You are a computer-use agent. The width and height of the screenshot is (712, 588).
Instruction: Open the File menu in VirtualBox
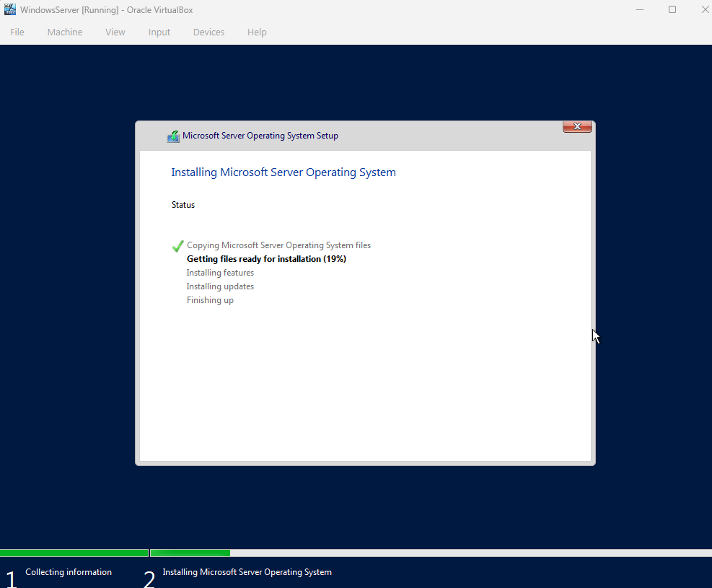pos(17,32)
